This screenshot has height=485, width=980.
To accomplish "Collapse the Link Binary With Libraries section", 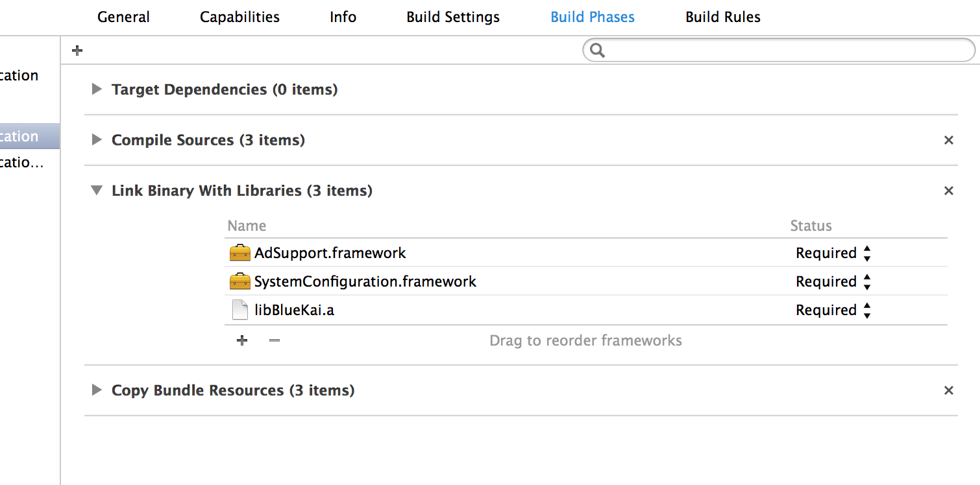I will pyautogui.click(x=97, y=191).
